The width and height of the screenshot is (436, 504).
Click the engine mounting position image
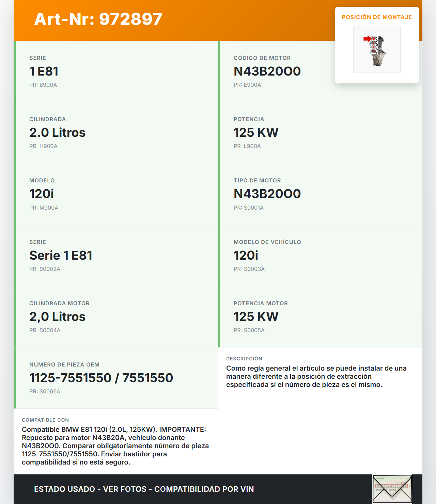point(377,50)
